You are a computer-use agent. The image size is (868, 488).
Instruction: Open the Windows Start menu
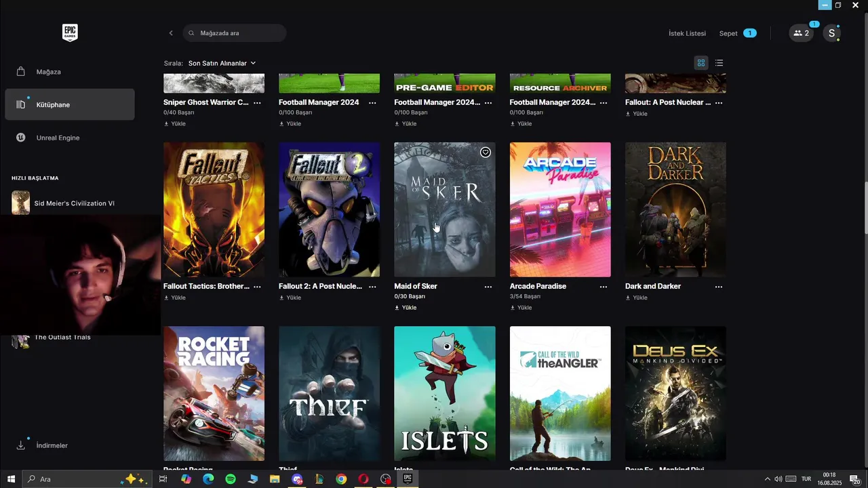pos(11,479)
